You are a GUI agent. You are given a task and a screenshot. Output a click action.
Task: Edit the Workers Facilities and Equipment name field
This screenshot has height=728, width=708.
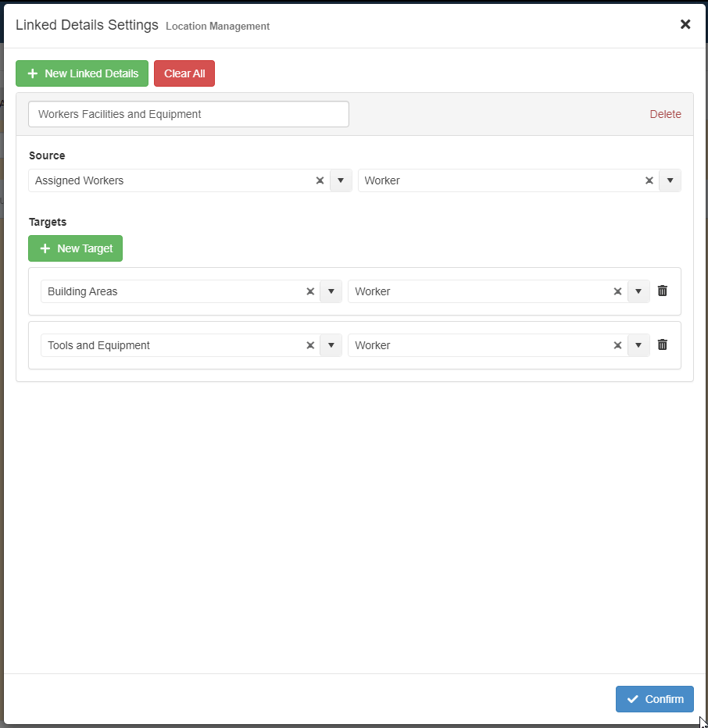coord(188,114)
